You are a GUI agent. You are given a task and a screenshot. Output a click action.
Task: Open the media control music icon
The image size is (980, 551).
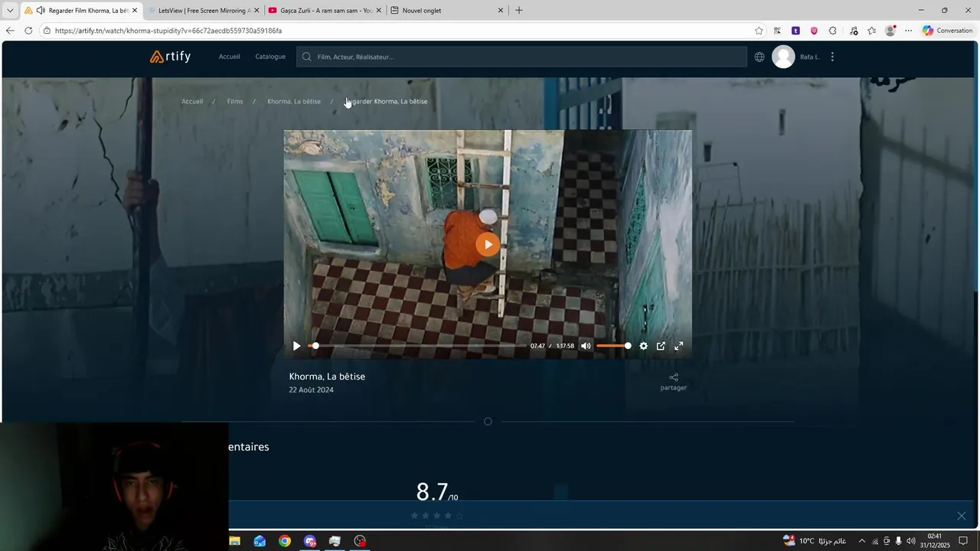pos(854,31)
